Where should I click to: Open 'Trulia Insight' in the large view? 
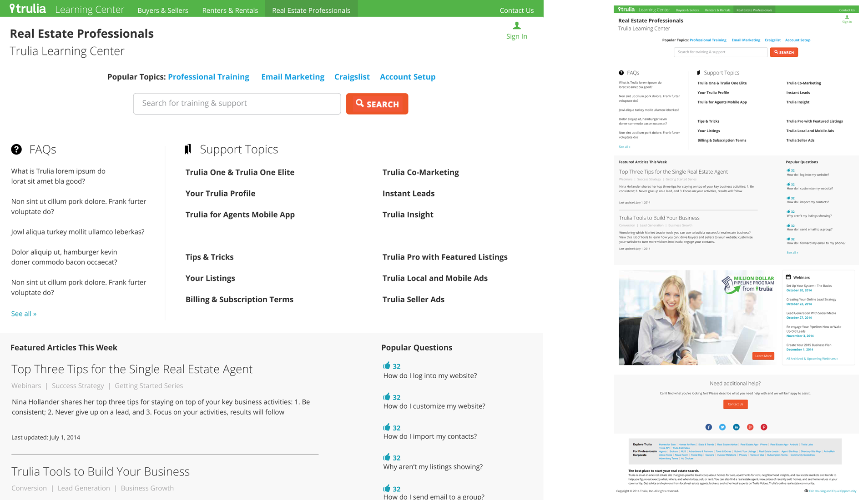pos(408,215)
